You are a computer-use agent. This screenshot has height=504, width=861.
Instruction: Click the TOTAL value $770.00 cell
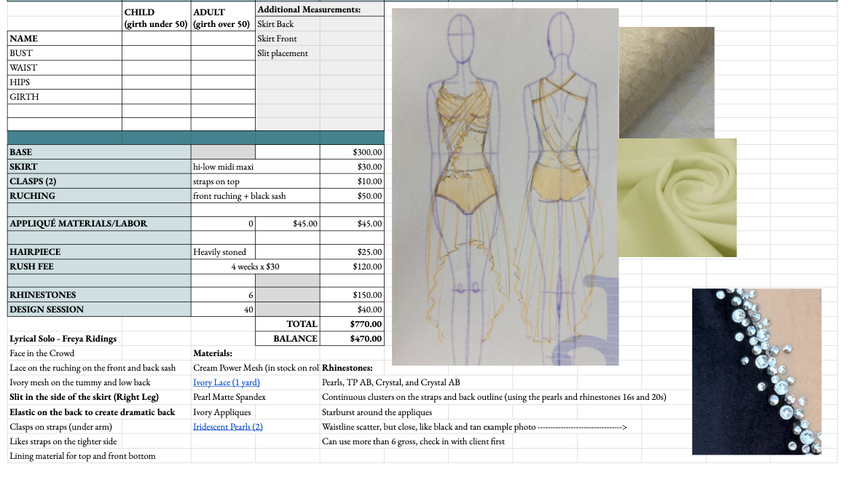[352, 324]
